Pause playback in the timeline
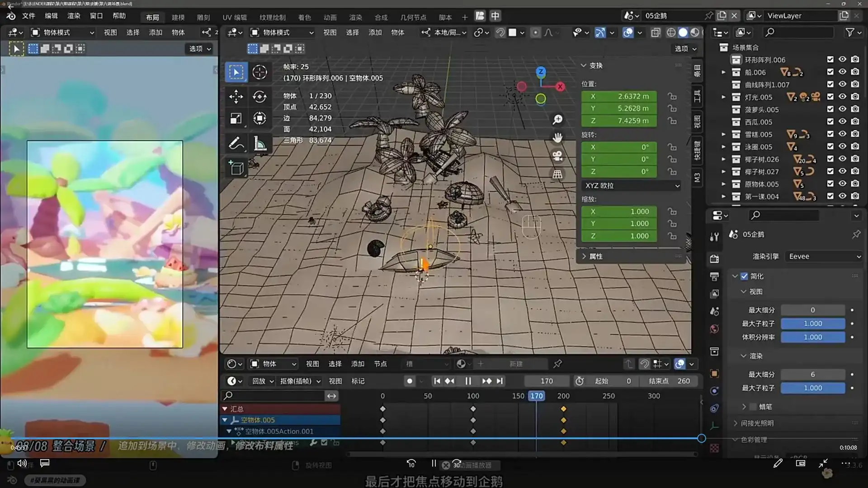This screenshot has width=868, height=488. (x=468, y=381)
